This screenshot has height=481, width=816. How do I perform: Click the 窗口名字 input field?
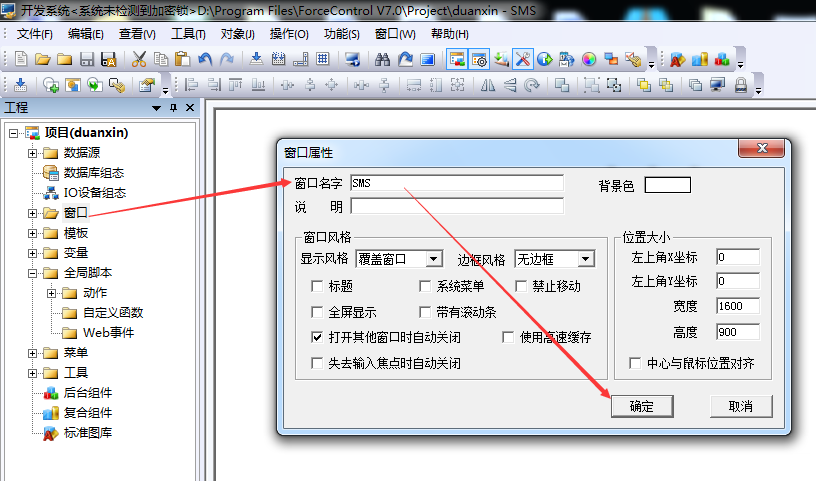click(x=457, y=183)
